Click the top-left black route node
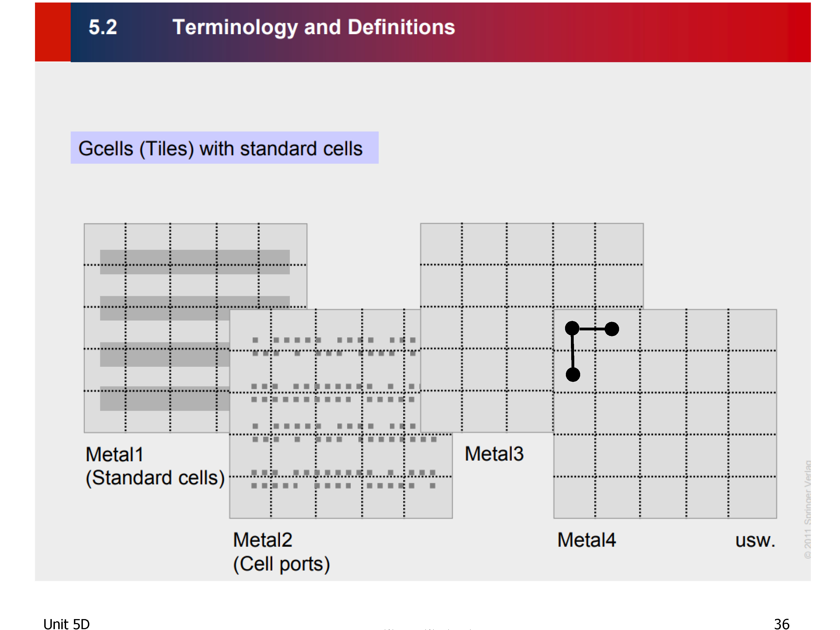840x630 pixels. click(x=572, y=328)
